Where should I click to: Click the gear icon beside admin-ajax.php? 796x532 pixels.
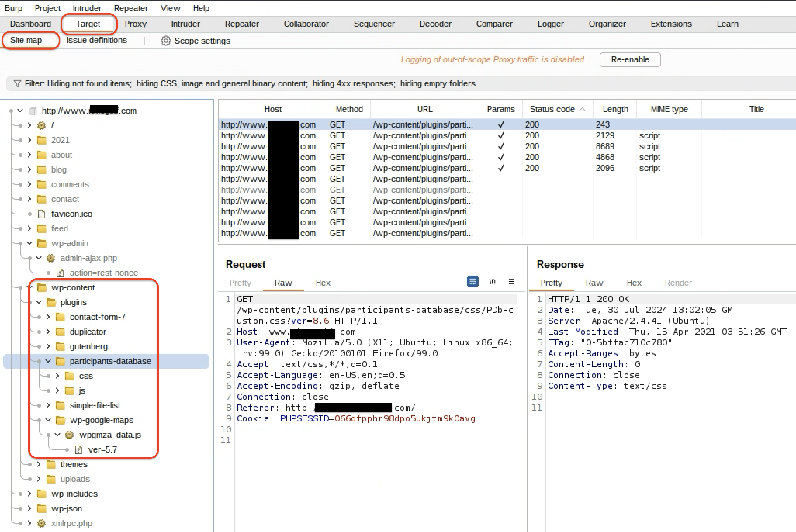(x=51, y=258)
